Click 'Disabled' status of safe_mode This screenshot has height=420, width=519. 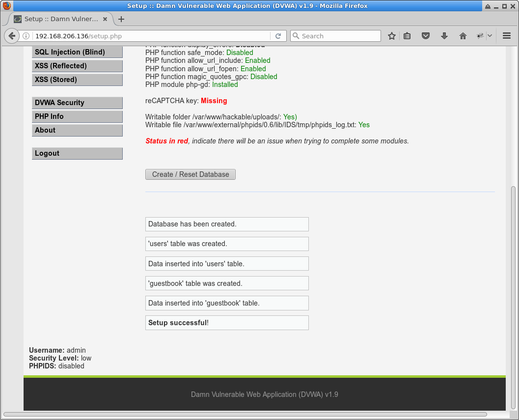[240, 53]
